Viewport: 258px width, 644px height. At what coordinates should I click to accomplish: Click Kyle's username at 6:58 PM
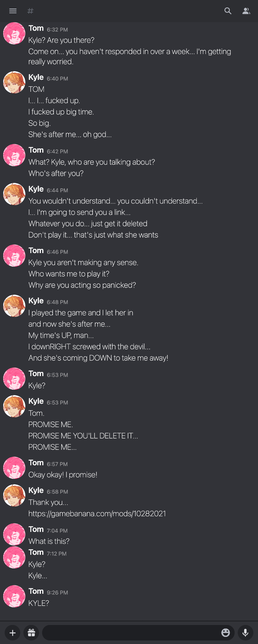click(36, 490)
